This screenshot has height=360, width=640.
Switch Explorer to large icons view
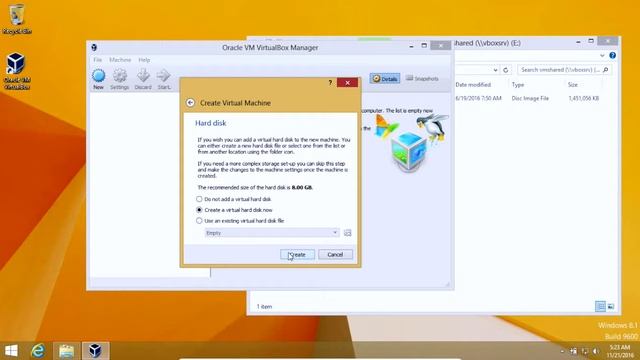tap(611, 306)
